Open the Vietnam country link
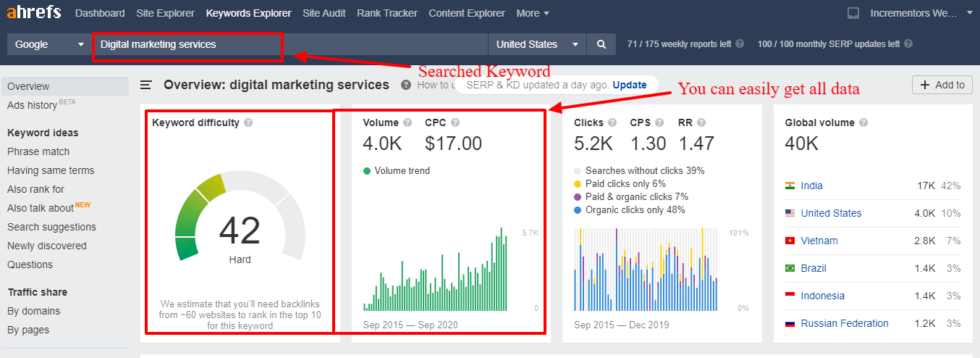 click(819, 241)
